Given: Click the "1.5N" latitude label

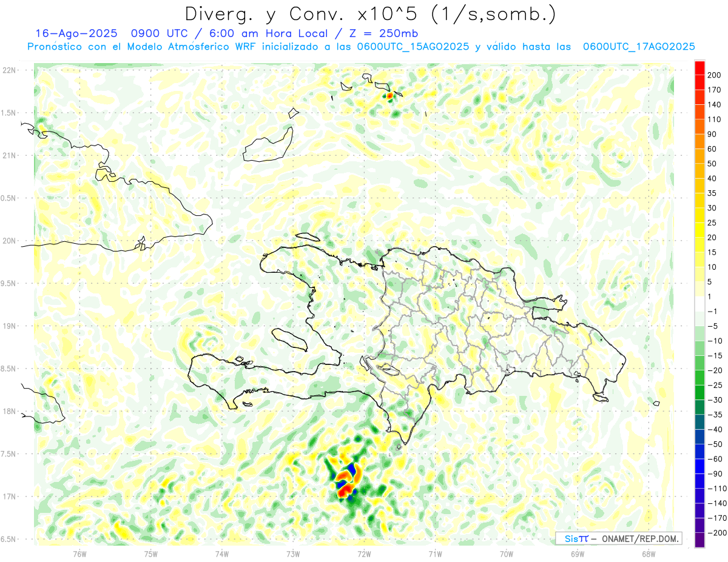Looking at the screenshot, I should (9, 113).
